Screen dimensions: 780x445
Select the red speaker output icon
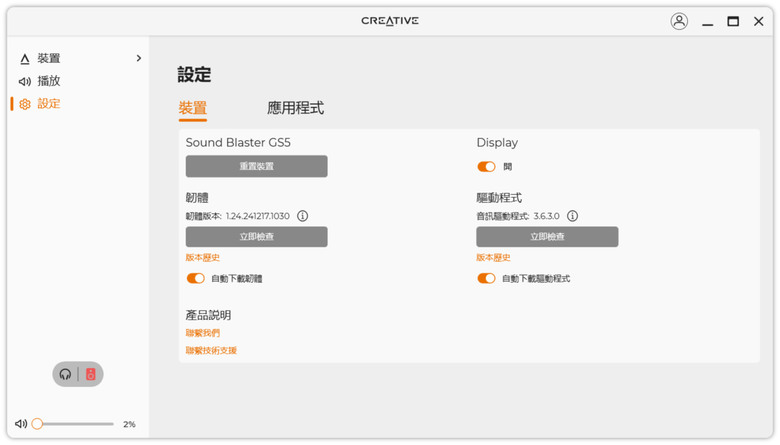pos(91,374)
